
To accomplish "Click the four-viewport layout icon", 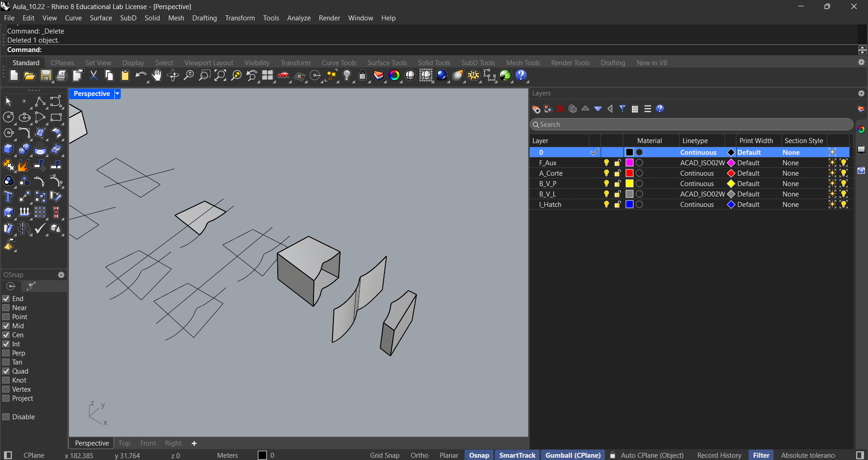I will click(268, 76).
